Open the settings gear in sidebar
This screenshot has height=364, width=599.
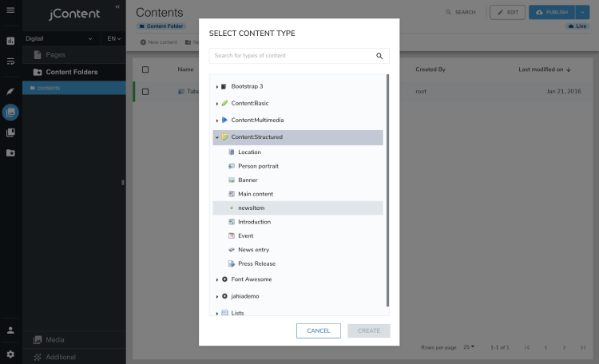pos(10,354)
